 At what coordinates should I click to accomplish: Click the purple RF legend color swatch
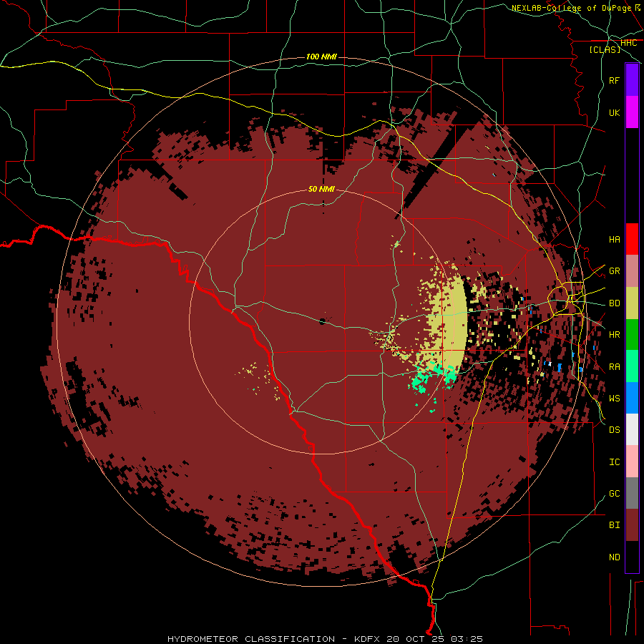point(632,80)
